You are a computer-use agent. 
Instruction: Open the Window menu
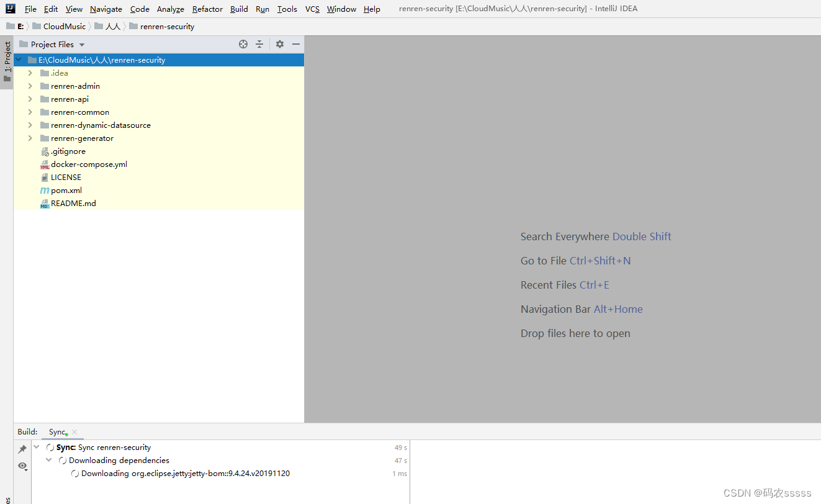342,9
